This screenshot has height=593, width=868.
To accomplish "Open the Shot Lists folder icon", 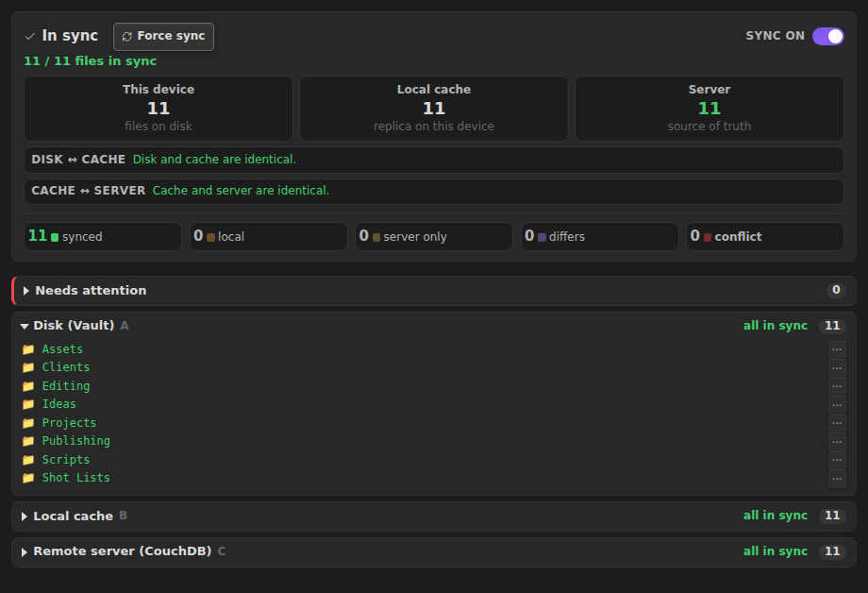I will (x=28, y=478).
